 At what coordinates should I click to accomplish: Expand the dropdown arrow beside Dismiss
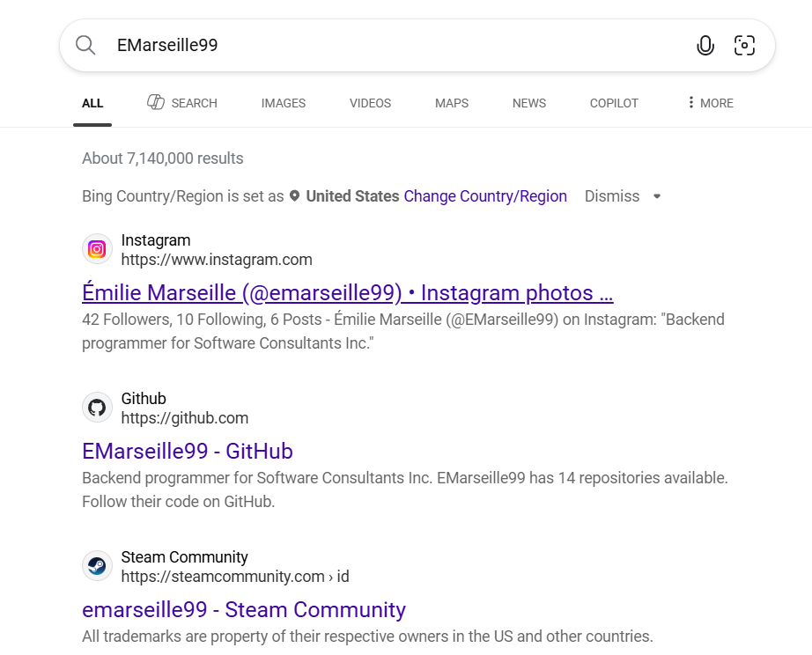tap(656, 196)
